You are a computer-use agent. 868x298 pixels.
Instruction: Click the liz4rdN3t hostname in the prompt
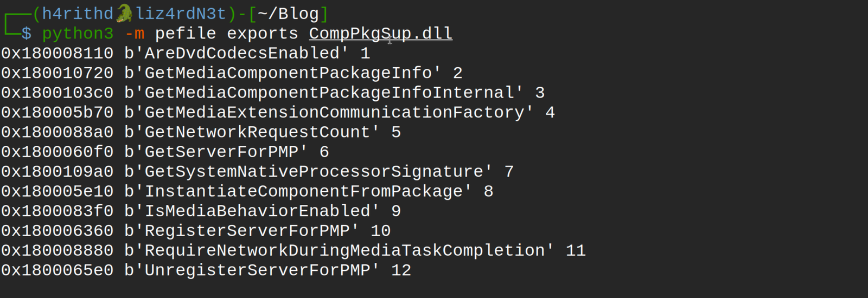coord(181,14)
